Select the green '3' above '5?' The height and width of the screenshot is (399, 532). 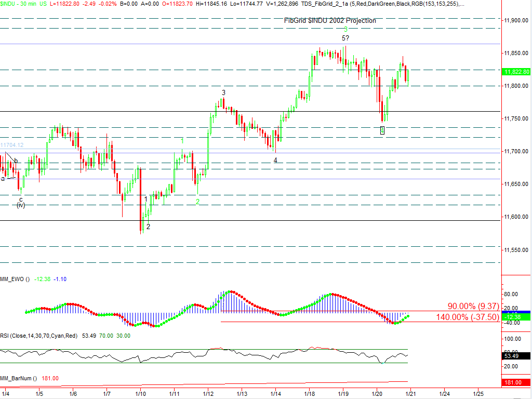pos(345,30)
